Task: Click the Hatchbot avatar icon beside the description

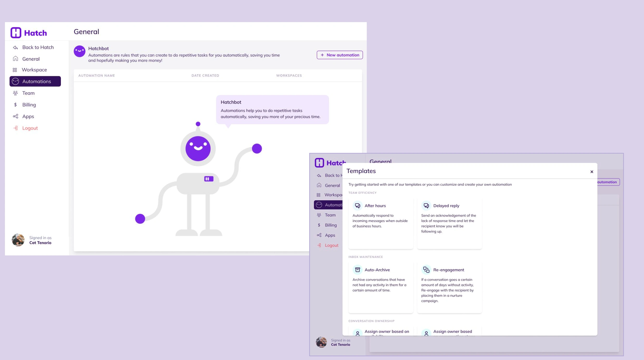Action: [79, 51]
